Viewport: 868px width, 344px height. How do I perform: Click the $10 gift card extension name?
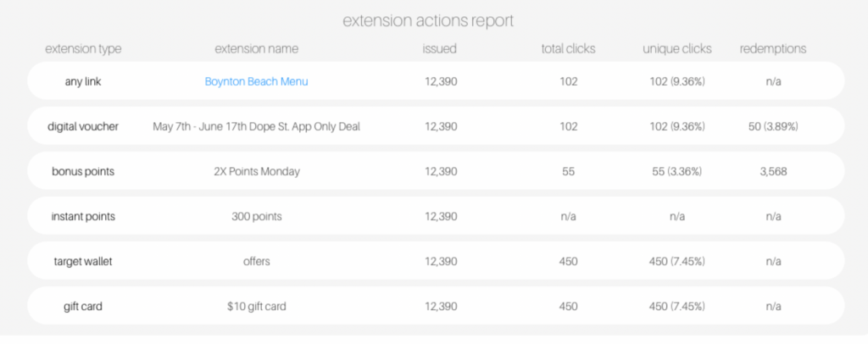256,306
